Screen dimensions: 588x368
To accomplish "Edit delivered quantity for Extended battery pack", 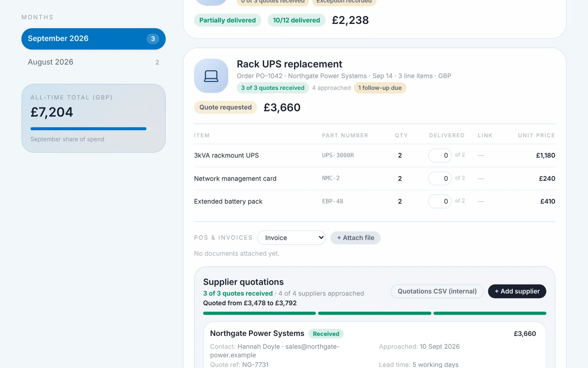I will coord(440,201).
